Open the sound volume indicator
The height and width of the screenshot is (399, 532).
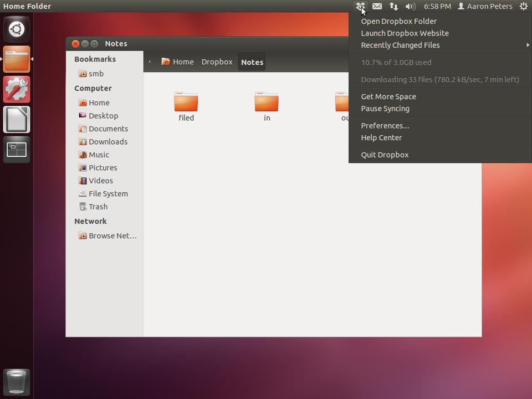(x=410, y=7)
